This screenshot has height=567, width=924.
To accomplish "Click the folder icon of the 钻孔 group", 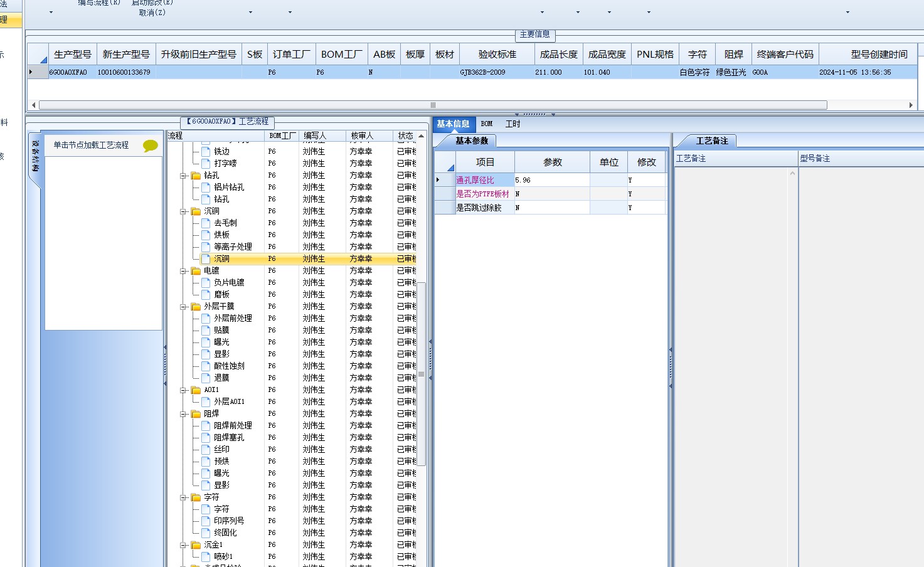I will tap(196, 176).
